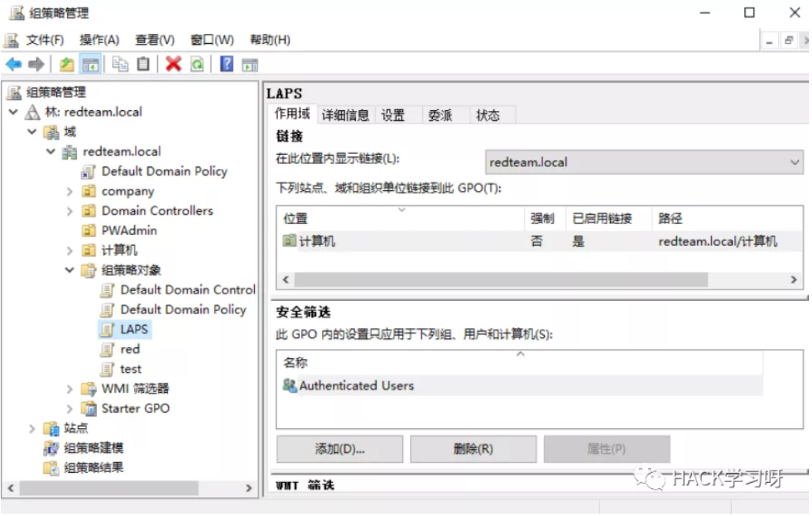Viewport: 812px width, 516px height.
Task: Click the Authenticated Users group icon
Action: (x=290, y=386)
